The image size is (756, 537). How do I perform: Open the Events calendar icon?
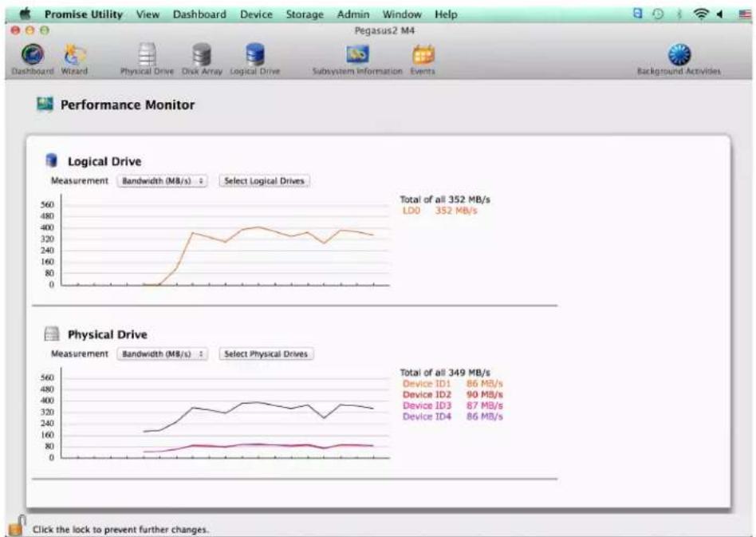[x=423, y=54]
